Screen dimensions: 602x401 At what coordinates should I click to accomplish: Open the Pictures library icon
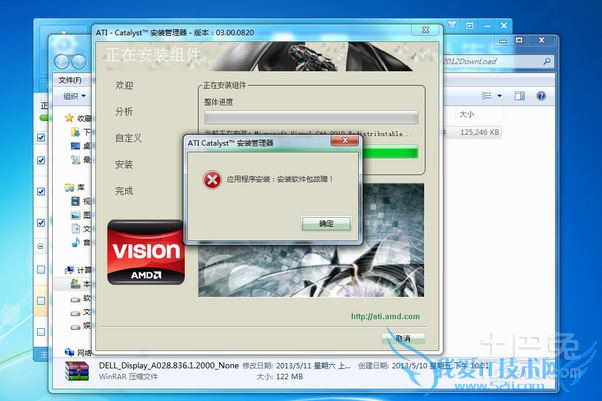[75, 215]
